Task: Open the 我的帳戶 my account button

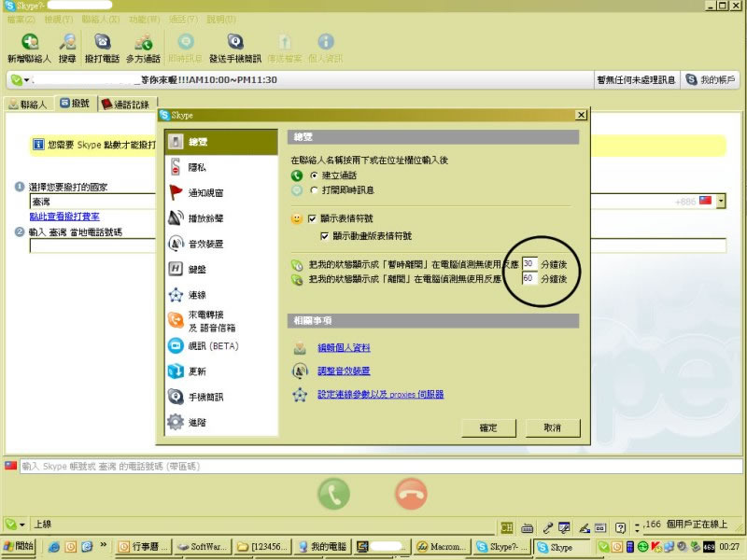Action: point(711,80)
